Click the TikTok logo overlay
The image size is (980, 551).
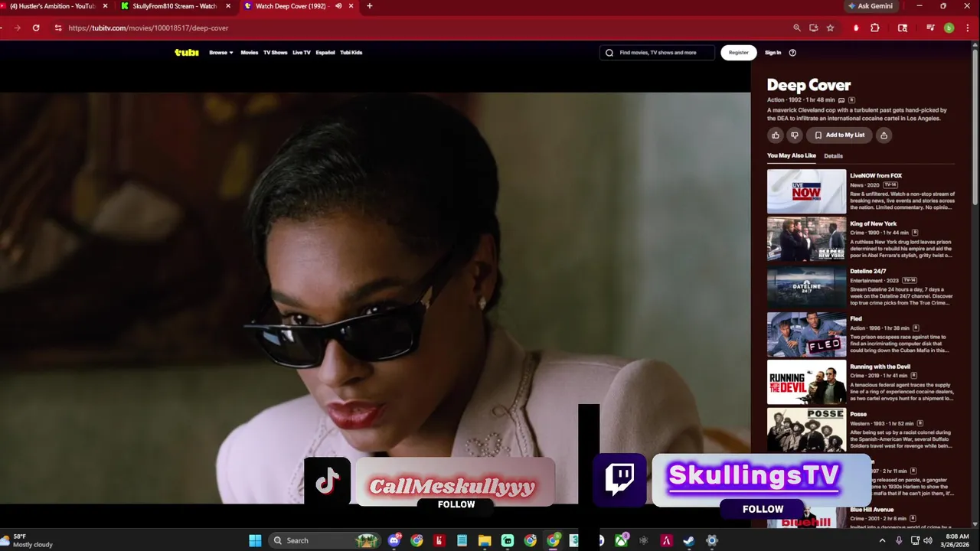[328, 481]
